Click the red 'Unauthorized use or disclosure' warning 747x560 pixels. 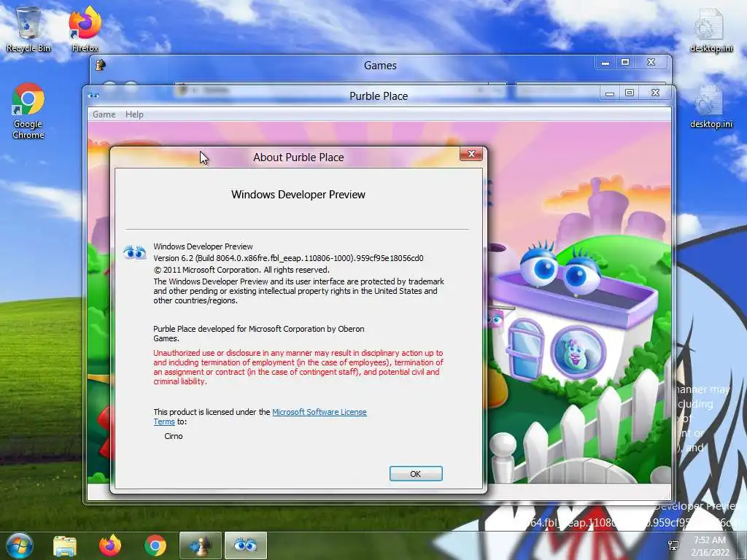pos(298,367)
